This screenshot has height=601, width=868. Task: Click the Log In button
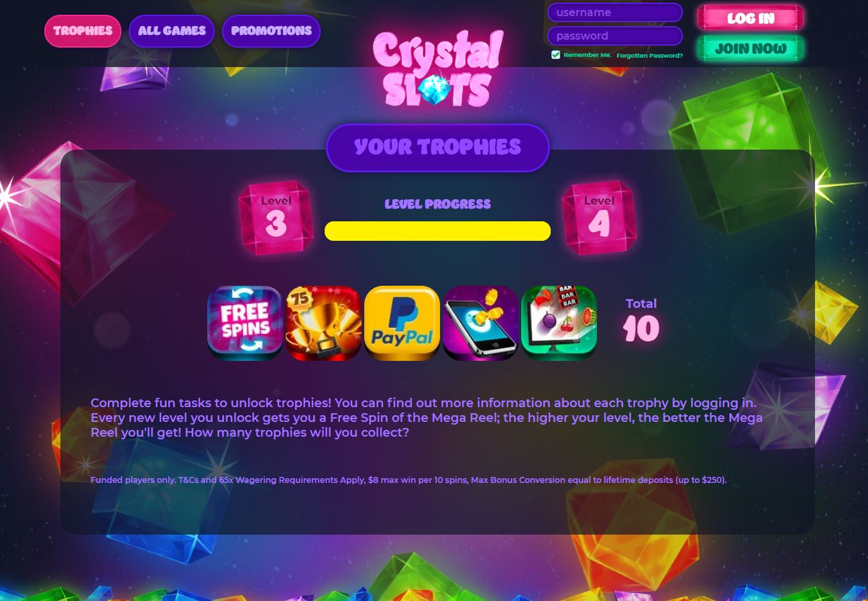[751, 19]
